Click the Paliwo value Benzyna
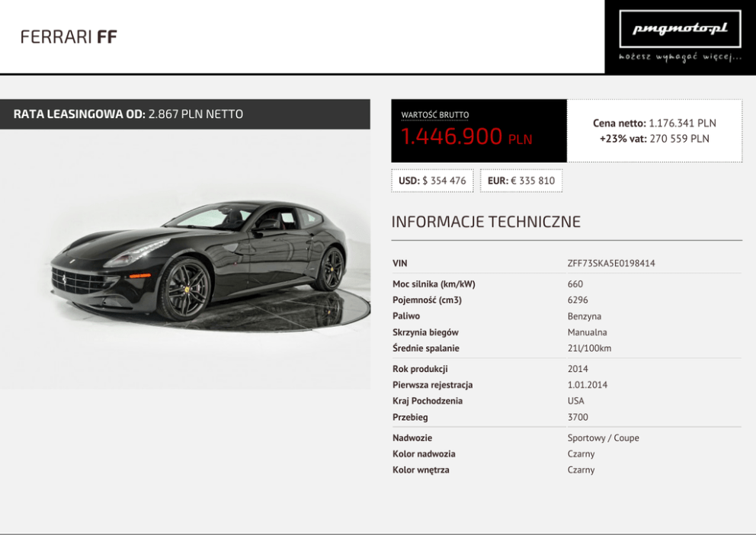 584,316
